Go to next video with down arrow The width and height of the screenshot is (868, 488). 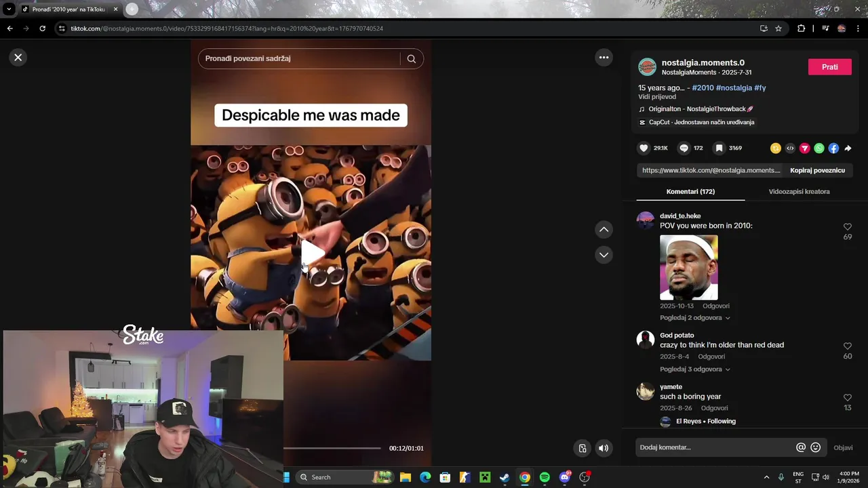[x=604, y=255]
